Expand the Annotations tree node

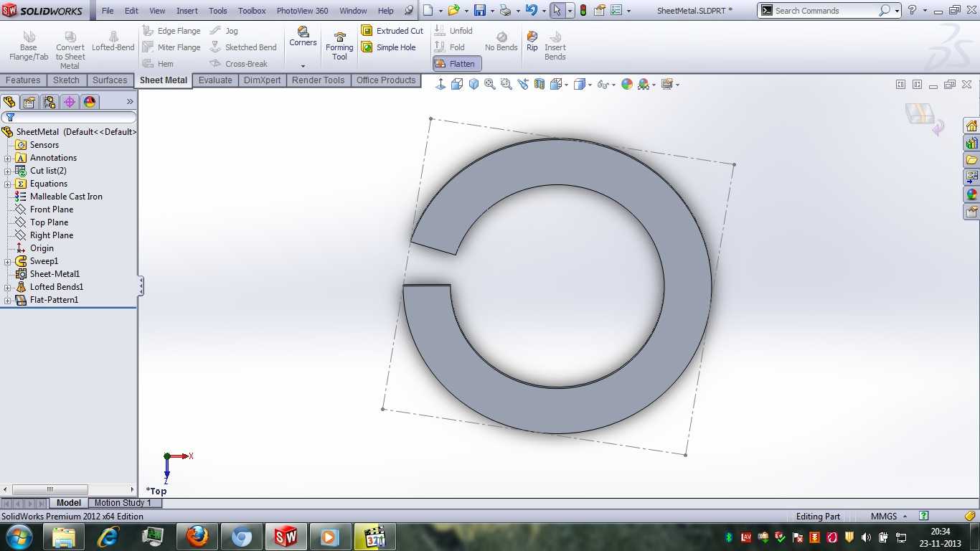[x=8, y=158]
